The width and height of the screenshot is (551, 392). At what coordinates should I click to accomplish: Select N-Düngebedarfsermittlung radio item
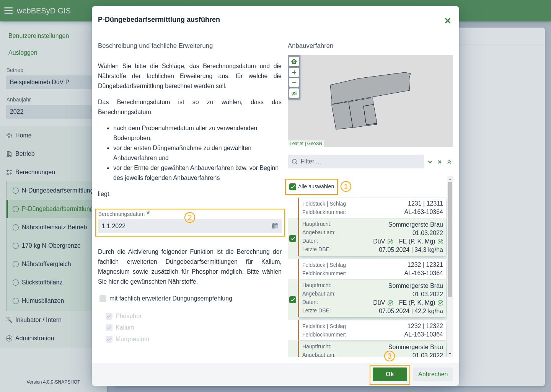[50, 191]
